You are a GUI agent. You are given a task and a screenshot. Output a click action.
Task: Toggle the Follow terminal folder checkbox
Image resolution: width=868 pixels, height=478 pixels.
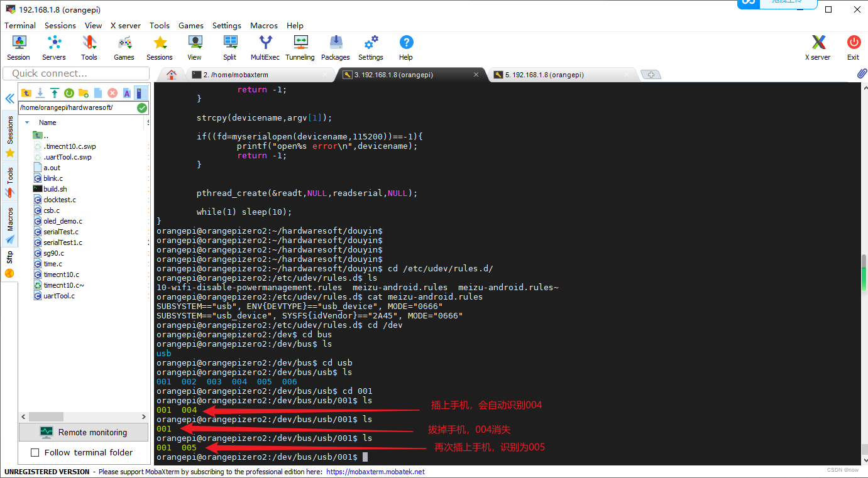35,452
